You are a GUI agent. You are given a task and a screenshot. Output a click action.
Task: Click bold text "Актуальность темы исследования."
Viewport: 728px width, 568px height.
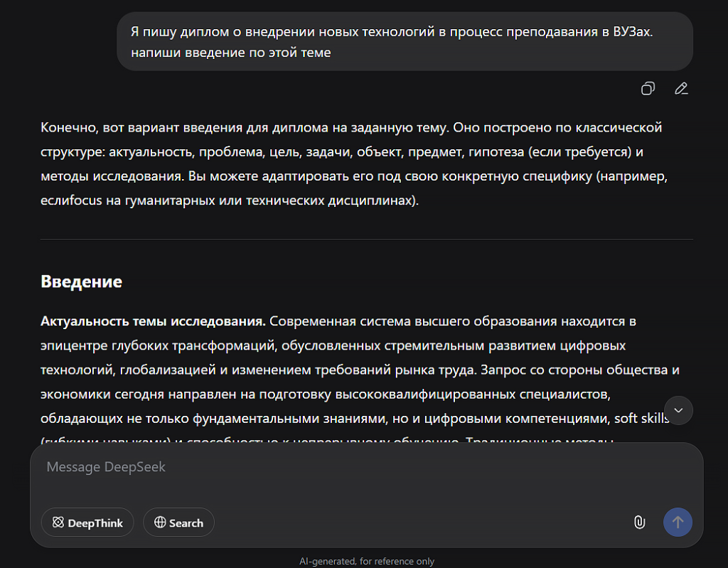tap(153, 321)
